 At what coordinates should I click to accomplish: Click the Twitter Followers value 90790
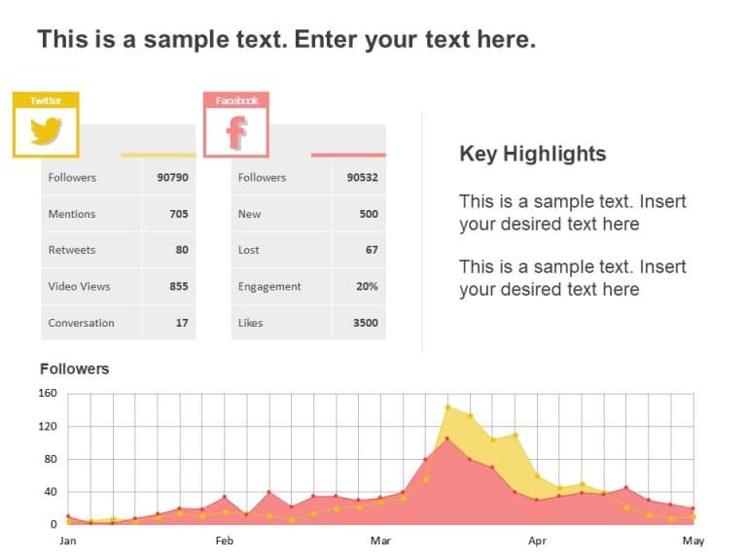click(x=172, y=178)
